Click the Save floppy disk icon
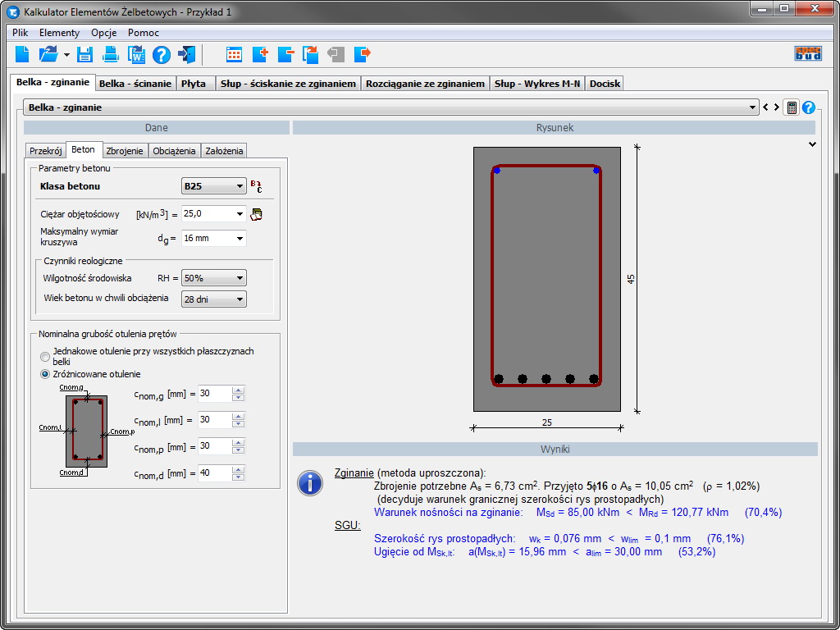The width and height of the screenshot is (840, 630). [84, 55]
